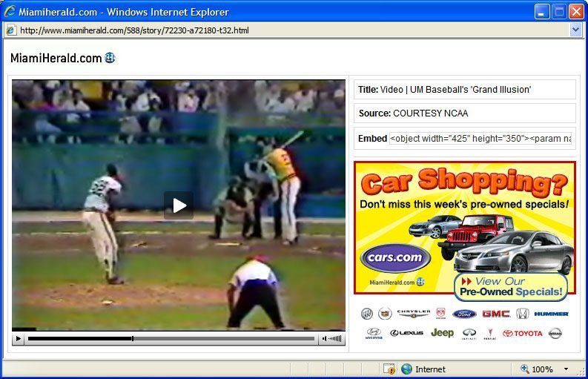The height and width of the screenshot is (379, 588).
Task: Click the cars.com oval logo
Action: click(x=395, y=258)
